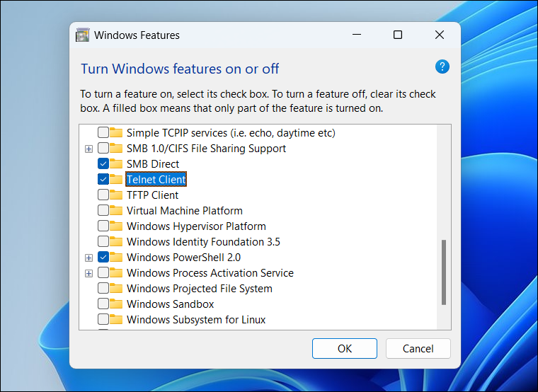Select the 'Windows Identity Foundation 3.5' label

(203, 241)
